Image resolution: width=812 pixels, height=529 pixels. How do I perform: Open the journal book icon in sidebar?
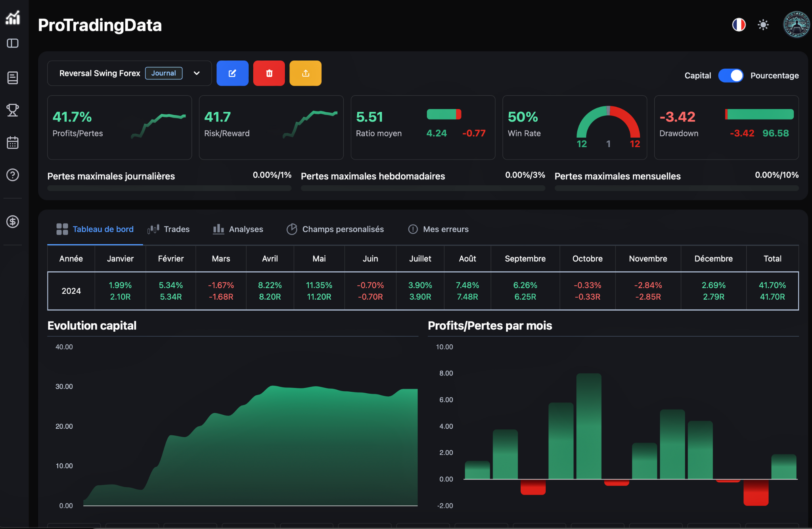click(12, 78)
